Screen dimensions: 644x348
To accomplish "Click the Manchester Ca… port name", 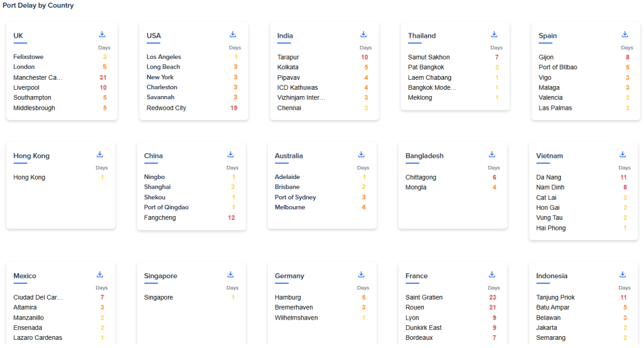I will (x=38, y=77).
